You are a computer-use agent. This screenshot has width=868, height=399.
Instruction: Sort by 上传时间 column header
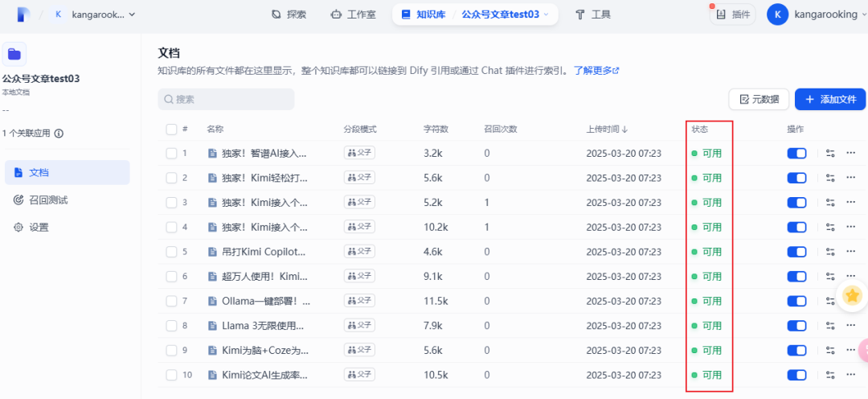point(608,130)
